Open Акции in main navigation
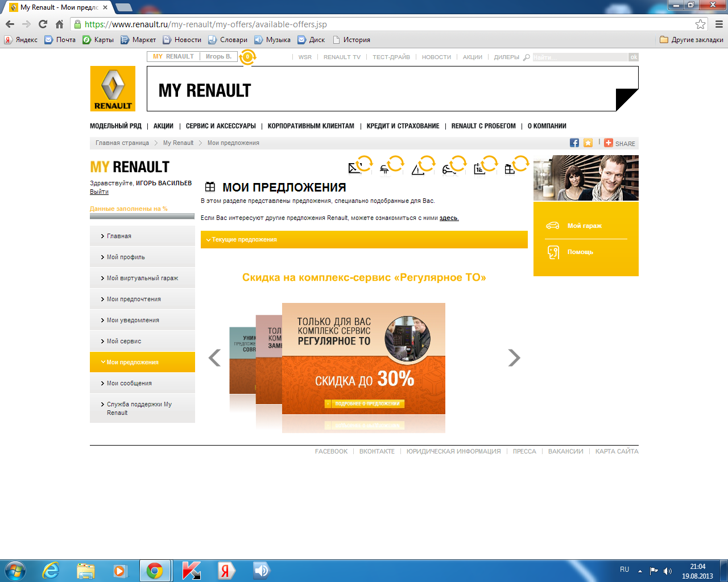The width and height of the screenshot is (728, 582). [163, 126]
